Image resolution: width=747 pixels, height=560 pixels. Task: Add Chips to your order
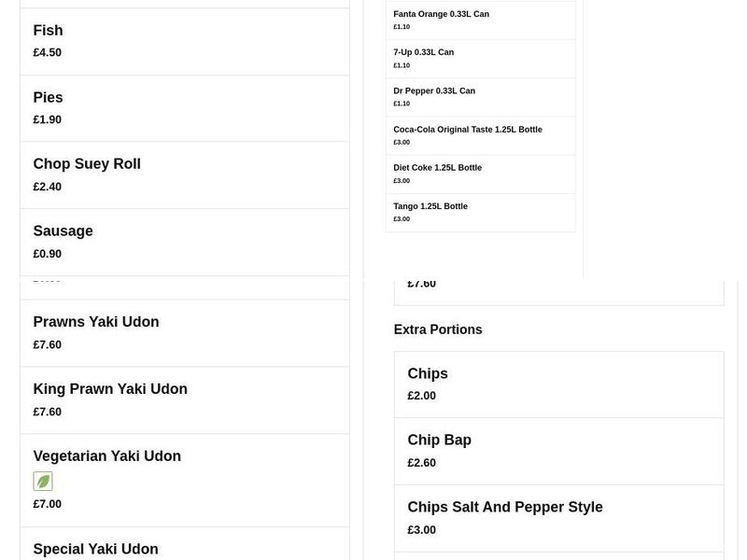558,384
